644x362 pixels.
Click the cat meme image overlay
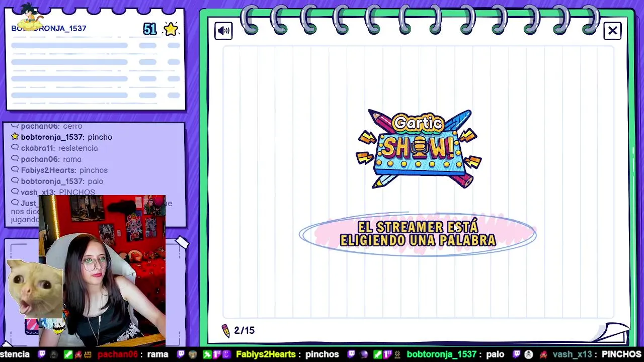[34, 289]
